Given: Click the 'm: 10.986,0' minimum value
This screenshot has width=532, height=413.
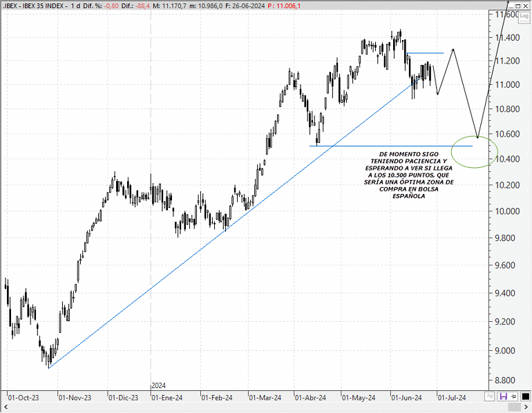Looking at the screenshot, I should tap(206, 6).
